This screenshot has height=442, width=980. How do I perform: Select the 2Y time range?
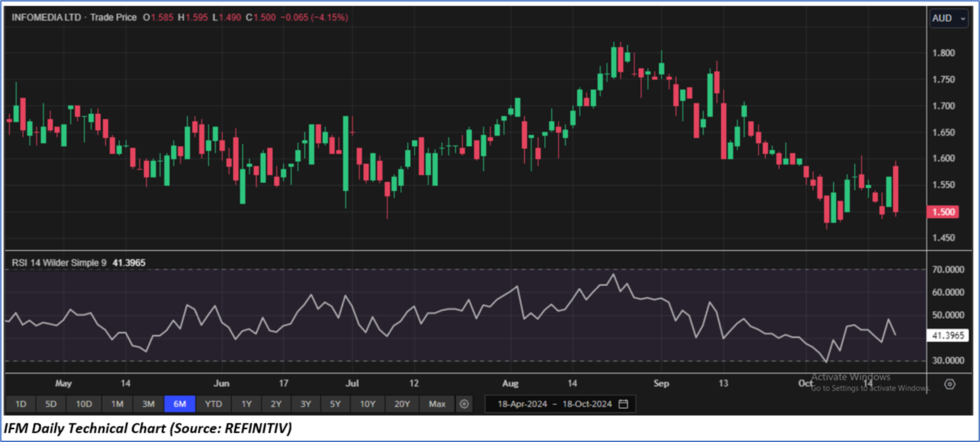coord(276,404)
